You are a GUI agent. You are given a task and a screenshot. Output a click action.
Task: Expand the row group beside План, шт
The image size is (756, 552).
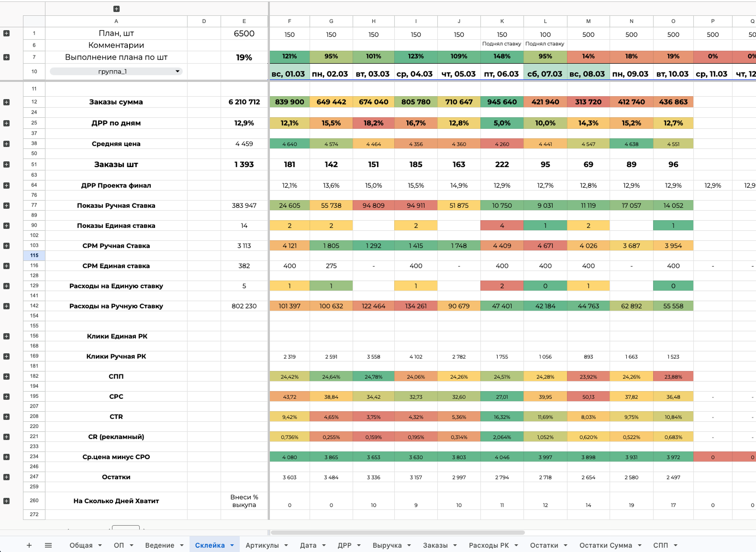6,33
